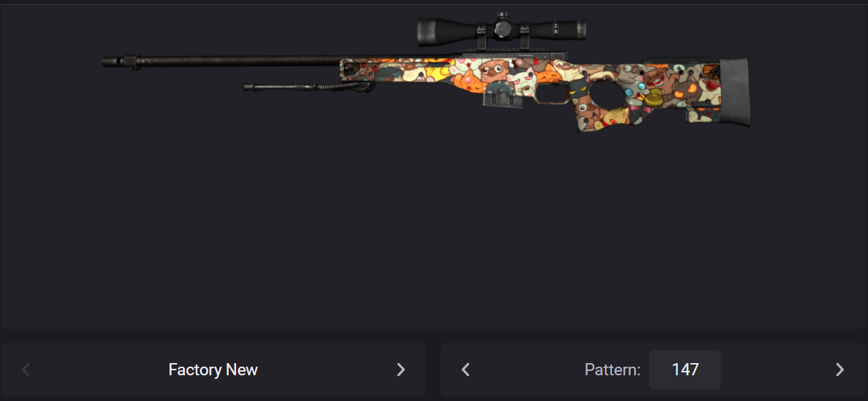Step back to the previous pattern number
Image resolution: width=868 pixels, height=401 pixels.
(x=465, y=370)
